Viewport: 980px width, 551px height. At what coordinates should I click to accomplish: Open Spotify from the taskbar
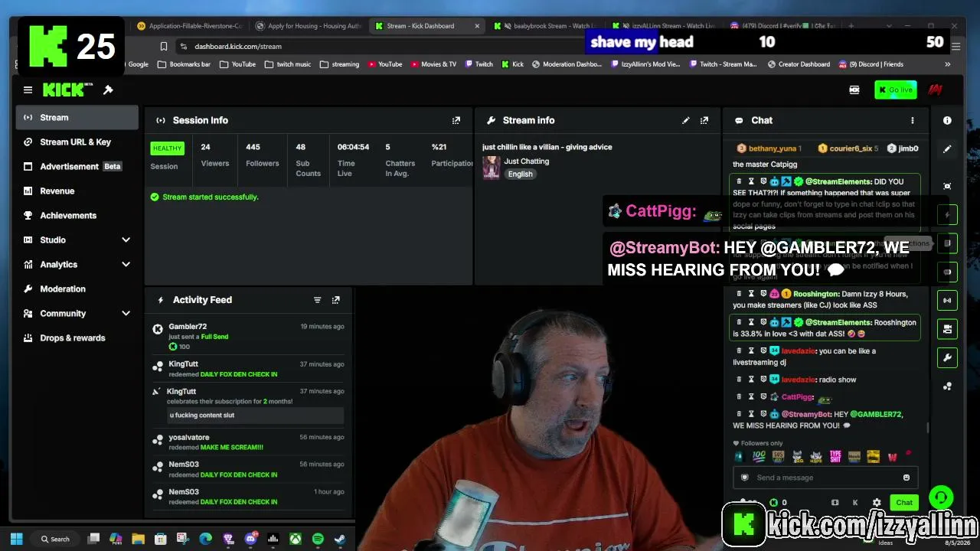coord(318,539)
